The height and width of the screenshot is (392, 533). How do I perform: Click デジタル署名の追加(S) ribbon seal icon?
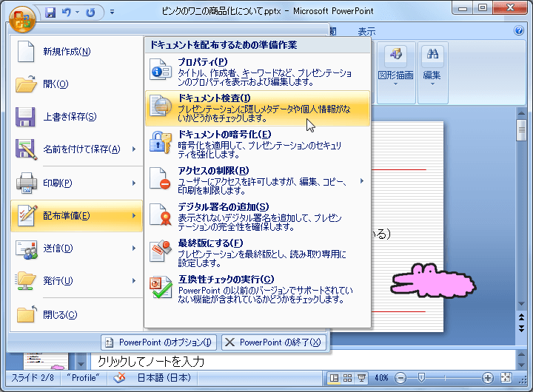pos(161,214)
